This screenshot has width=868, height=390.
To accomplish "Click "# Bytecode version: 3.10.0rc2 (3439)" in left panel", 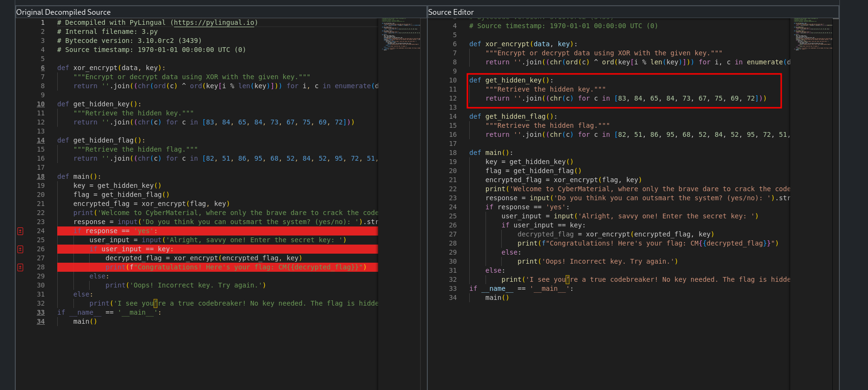I will pyautogui.click(x=129, y=41).
